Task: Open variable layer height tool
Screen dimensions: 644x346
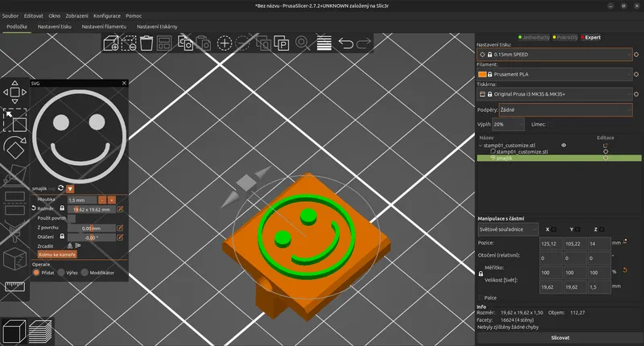Action: [324, 43]
